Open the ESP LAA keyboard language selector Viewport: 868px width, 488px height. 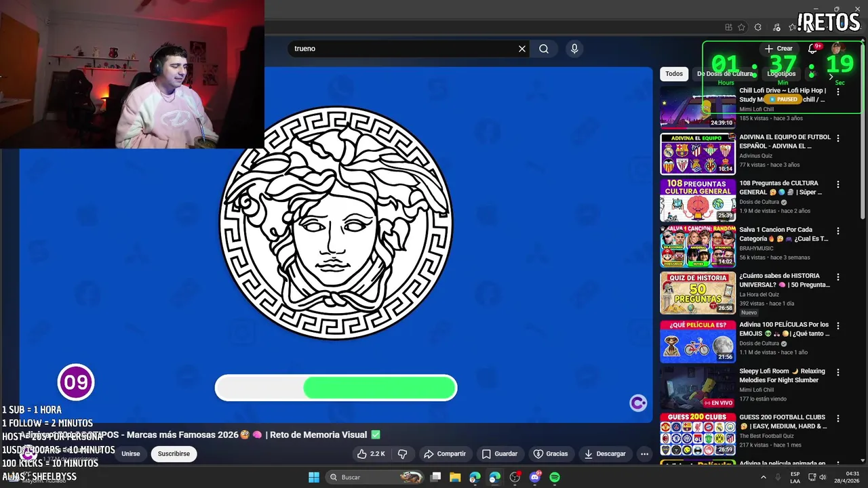(795, 477)
